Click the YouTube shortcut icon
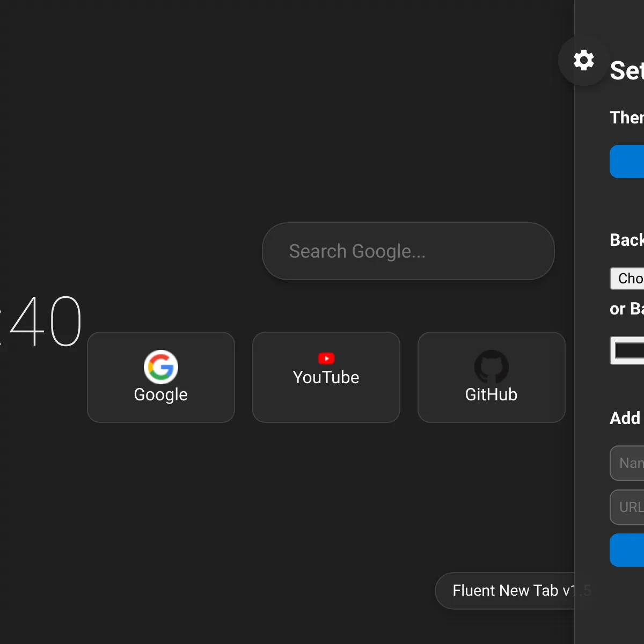Viewport: 644px width, 644px height. click(326, 377)
